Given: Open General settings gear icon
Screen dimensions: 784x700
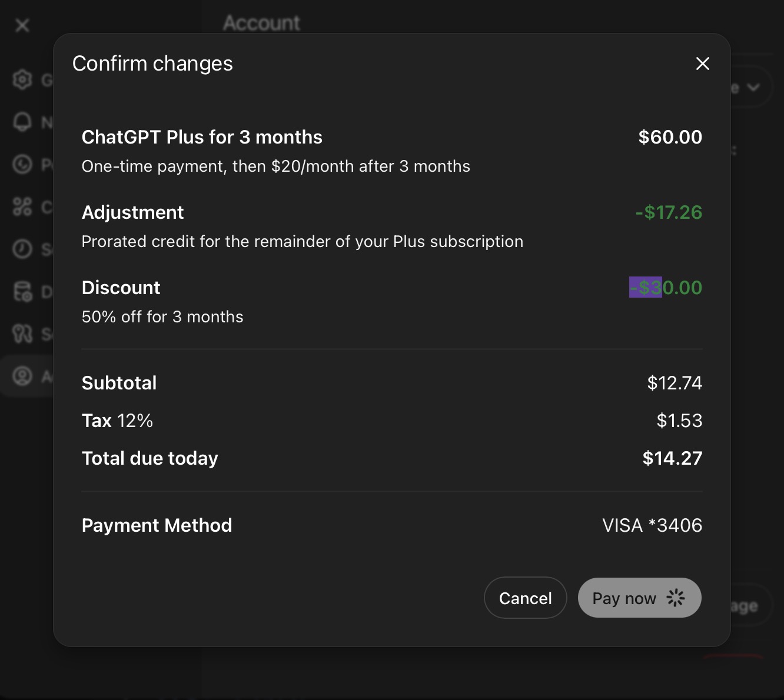Looking at the screenshot, I should coord(22,79).
